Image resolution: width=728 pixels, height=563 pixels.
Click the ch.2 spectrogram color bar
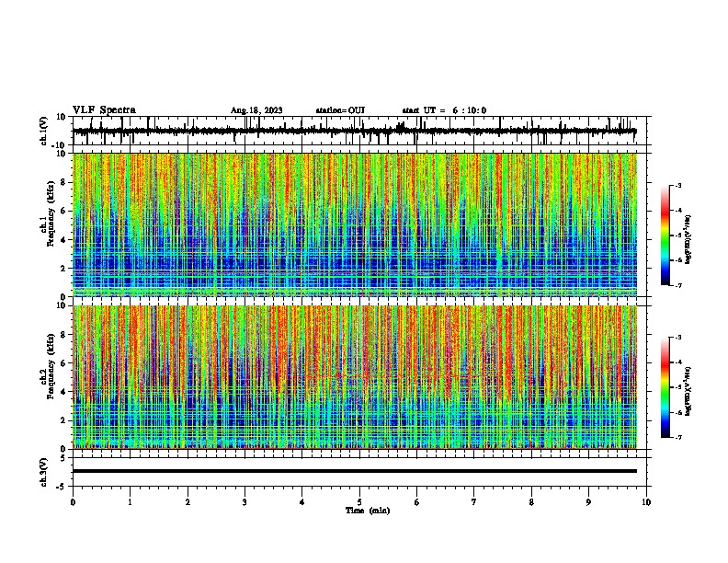(x=665, y=387)
